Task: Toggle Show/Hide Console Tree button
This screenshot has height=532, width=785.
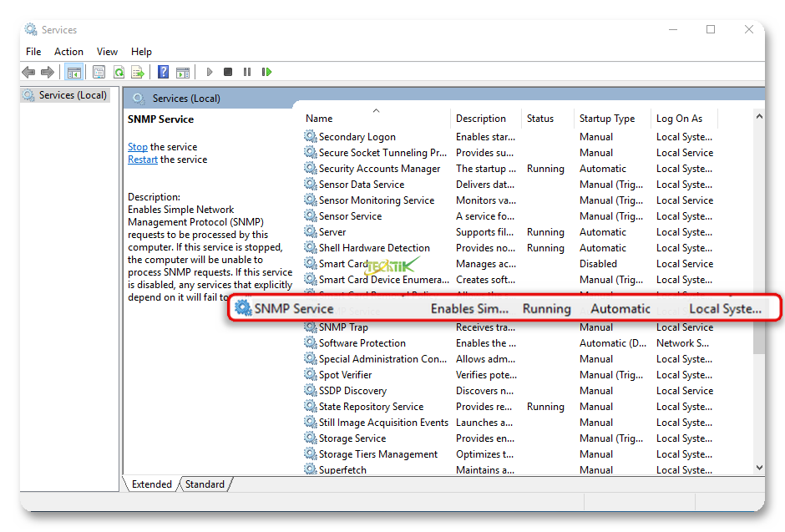Action: [73, 73]
